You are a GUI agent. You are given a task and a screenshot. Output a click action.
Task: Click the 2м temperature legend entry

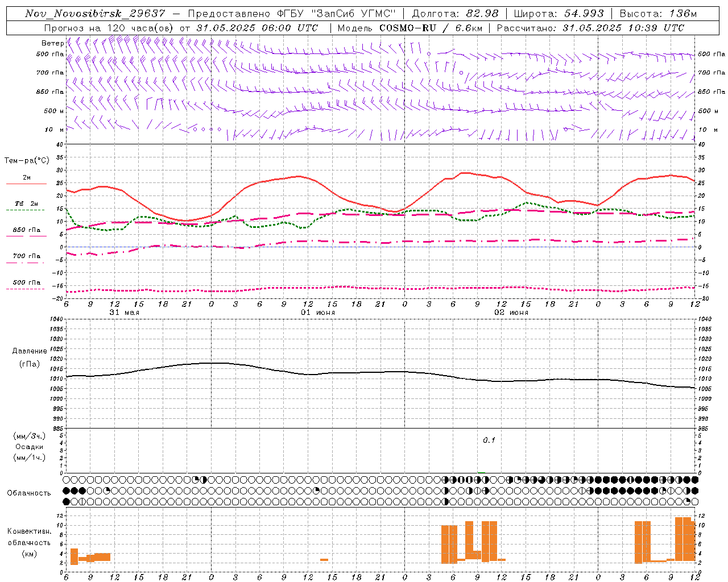[27, 177]
